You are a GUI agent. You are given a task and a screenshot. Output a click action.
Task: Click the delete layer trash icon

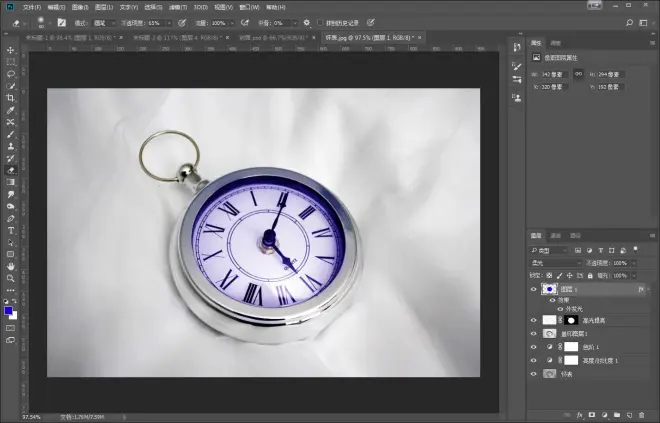[x=641, y=415]
